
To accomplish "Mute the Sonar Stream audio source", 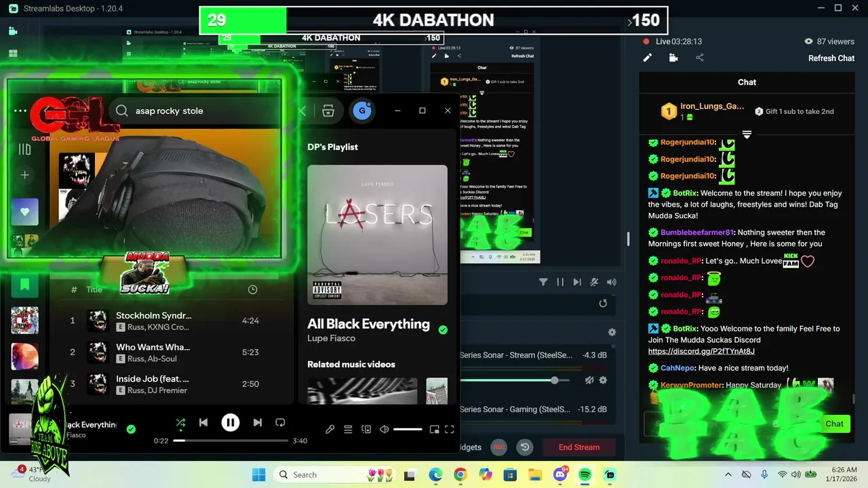I will coord(589,380).
